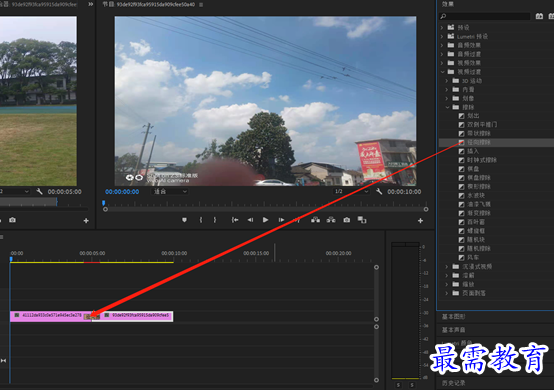Click the Program zoom bar right handle
Viewport: 554px width, 390px height.
[x=426, y=209]
